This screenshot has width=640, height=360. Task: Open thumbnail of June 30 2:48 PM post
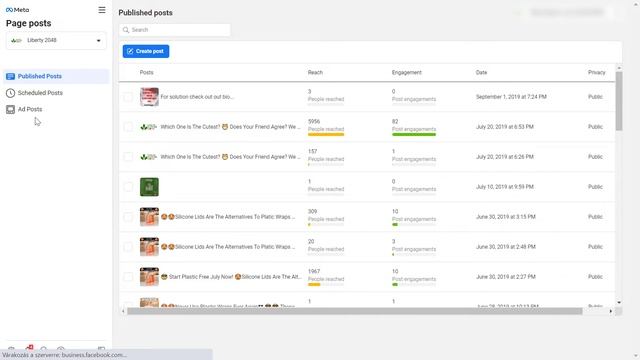tap(149, 247)
